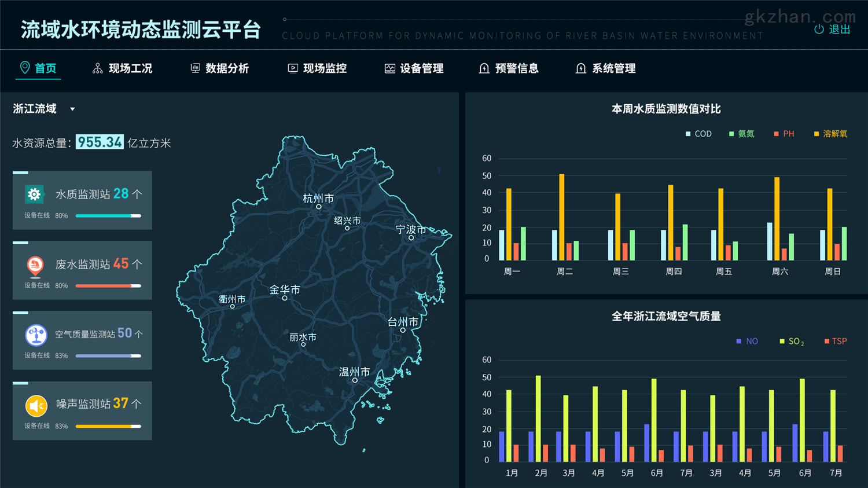Click the 废水监测站 droplet icon

click(x=35, y=265)
